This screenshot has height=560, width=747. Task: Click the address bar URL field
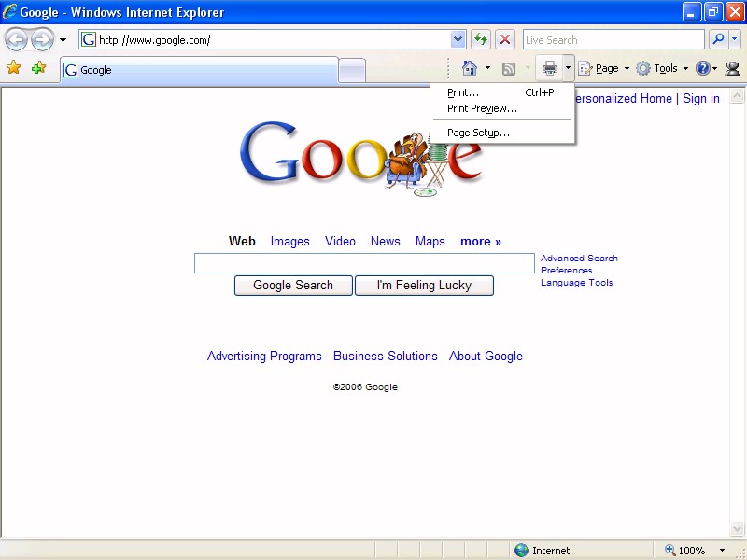pyautogui.click(x=265, y=39)
